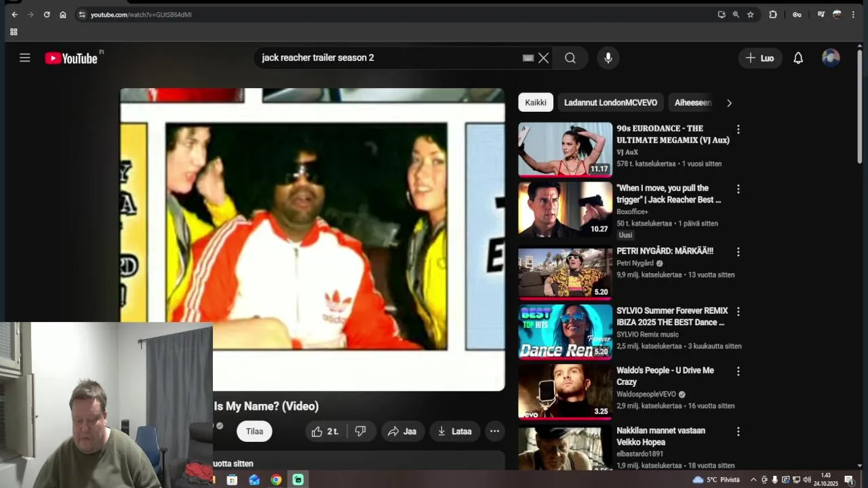This screenshot has height=488, width=868.
Task: Select the Ladannut LondonMCVEVO chip
Action: point(610,102)
